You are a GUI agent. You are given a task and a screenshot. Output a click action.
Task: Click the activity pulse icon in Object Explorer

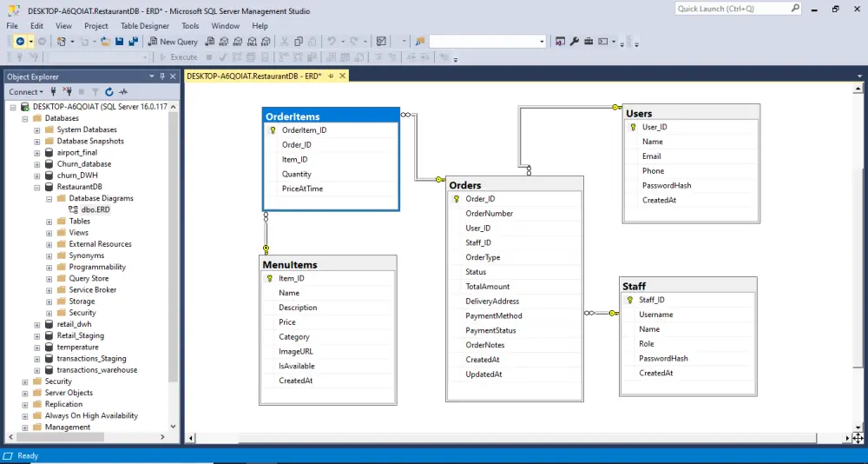(123, 92)
